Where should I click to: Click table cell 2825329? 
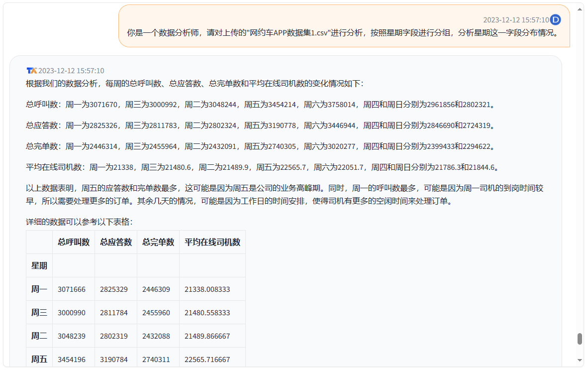pyautogui.click(x=116, y=289)
